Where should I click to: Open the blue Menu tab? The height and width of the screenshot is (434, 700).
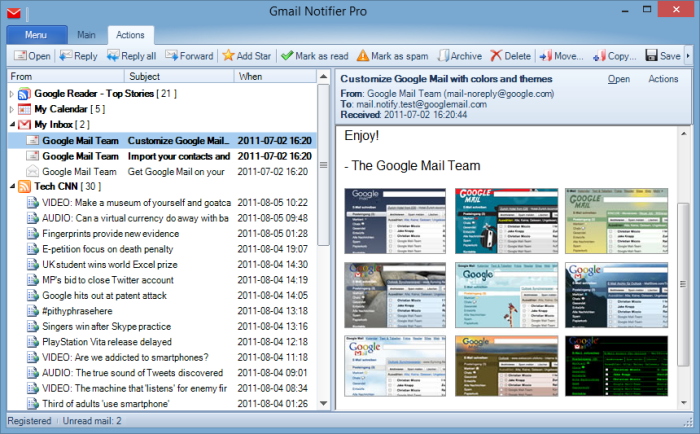coord(36,35)
